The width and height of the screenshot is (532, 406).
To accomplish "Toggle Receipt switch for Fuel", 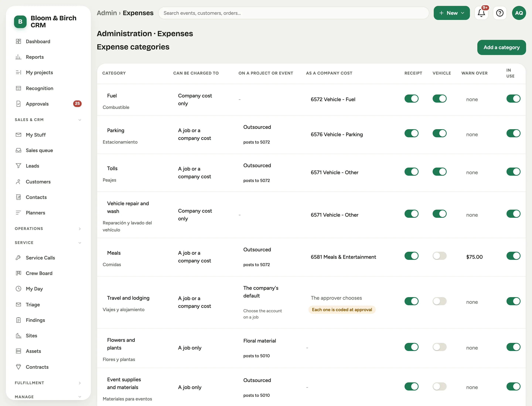I will (x=411, y=99).
